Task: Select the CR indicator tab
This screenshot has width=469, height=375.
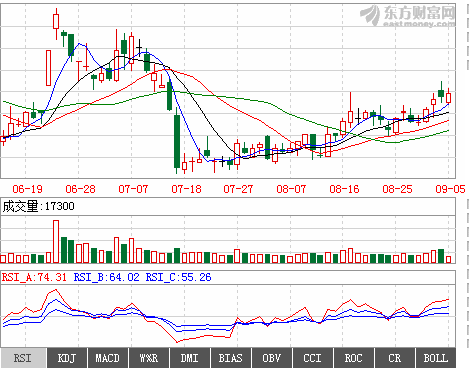Action: coord(395,358)
